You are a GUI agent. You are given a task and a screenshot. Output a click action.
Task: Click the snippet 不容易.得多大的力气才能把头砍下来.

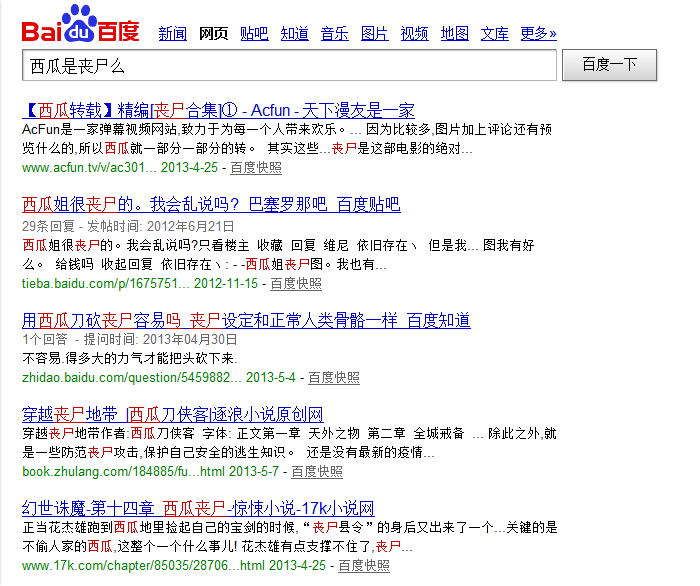[x=130, y=358]
